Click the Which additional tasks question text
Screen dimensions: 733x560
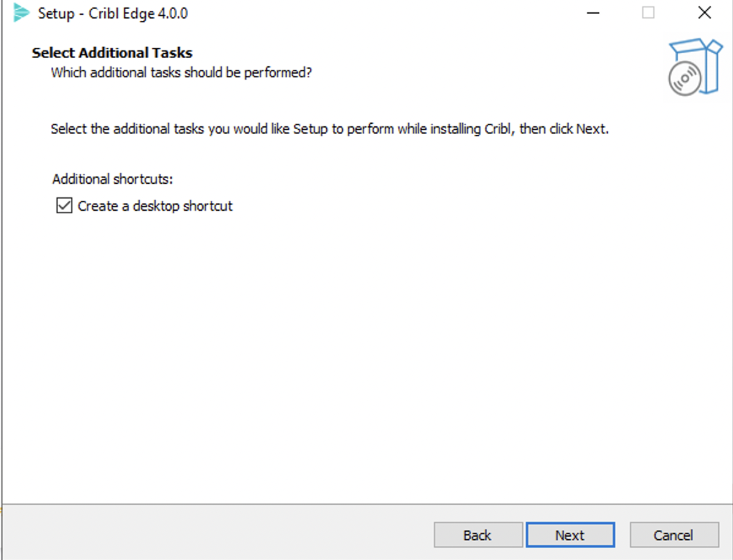(181, 72)
